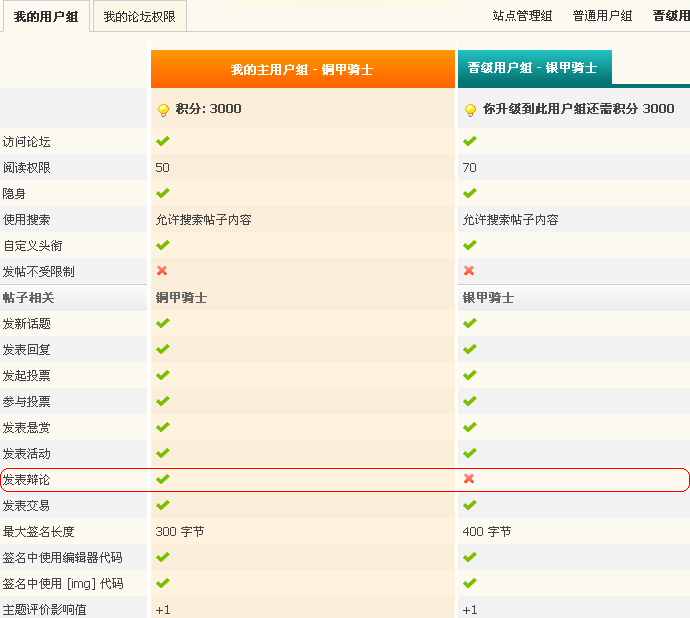690x618 pixels.
Task: Switch to the 我的用户组 tab
Action: (45, 16)
